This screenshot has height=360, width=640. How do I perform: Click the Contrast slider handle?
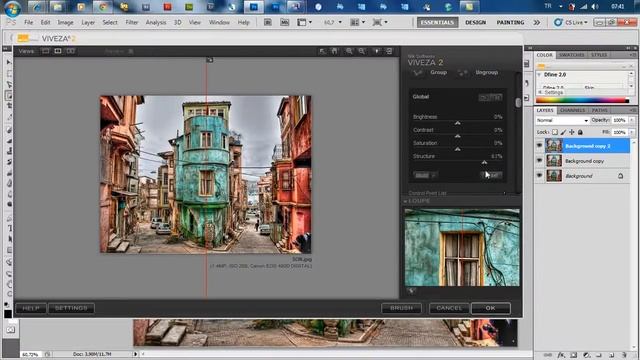[x=458, y=136]
